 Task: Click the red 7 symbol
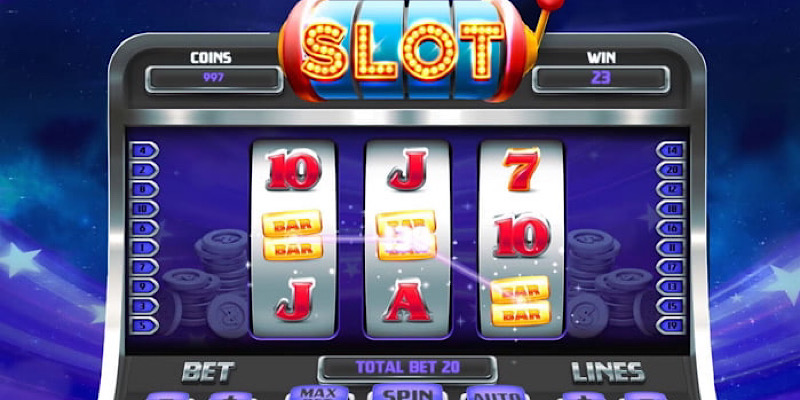click(521, 168)
